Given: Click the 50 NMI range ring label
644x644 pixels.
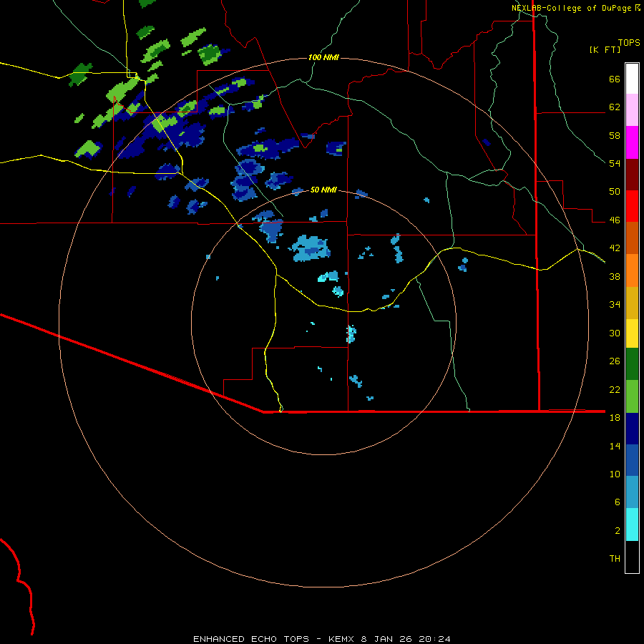Looking at the screenshot, I should pos(323,190).
